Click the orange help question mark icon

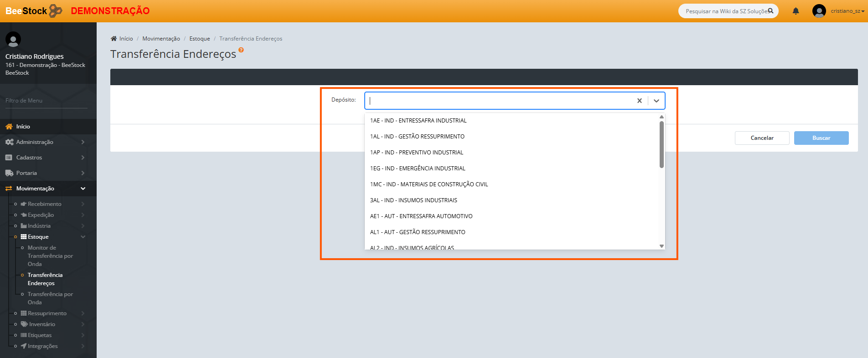241,50
